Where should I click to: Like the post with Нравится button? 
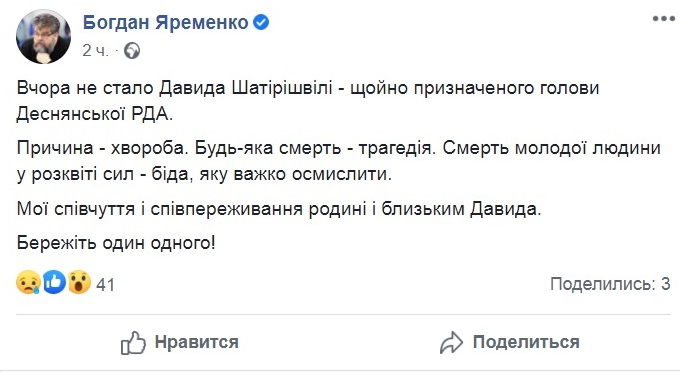pos(180,343)
